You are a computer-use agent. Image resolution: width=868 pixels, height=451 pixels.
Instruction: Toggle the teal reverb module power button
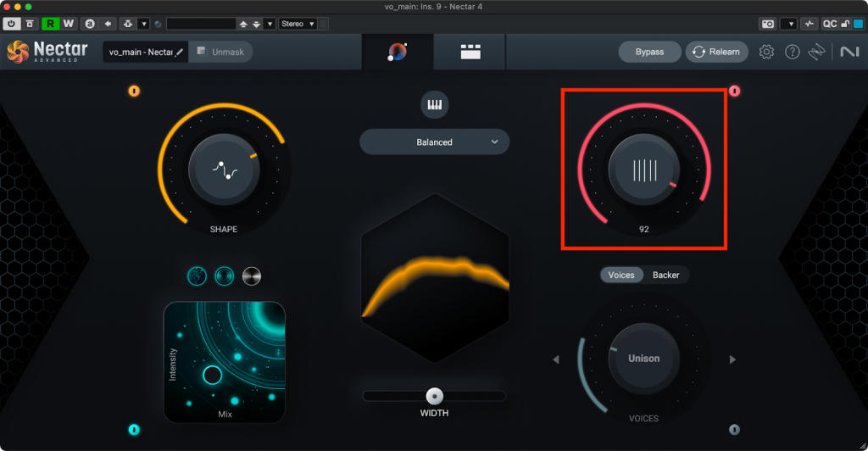pos(134,430)
